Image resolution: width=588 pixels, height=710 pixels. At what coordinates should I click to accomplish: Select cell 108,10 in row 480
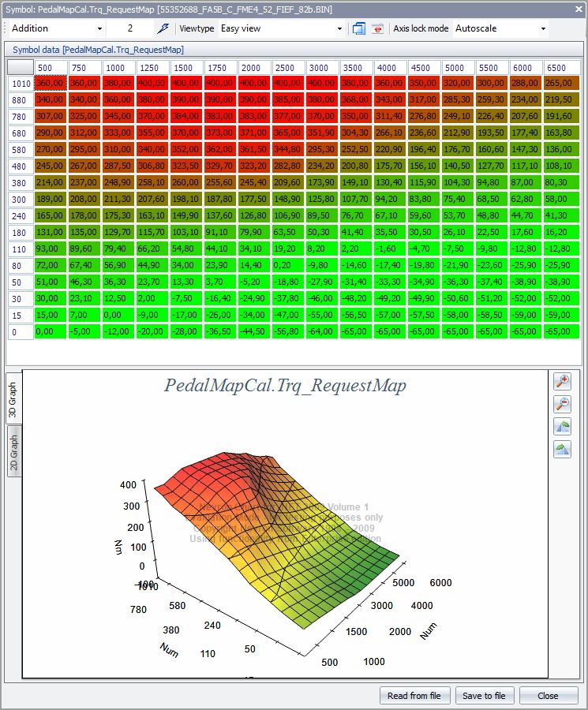562,166
